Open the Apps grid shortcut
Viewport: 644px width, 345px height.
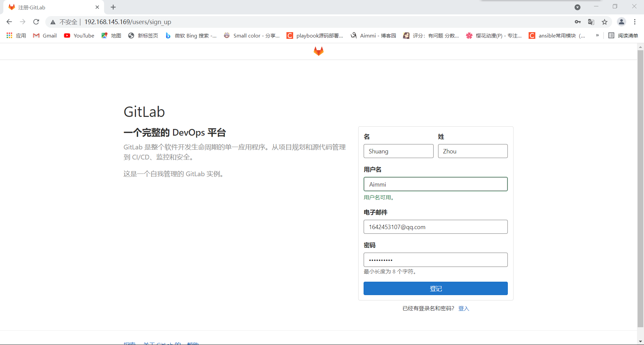click(x=16, y=36)
